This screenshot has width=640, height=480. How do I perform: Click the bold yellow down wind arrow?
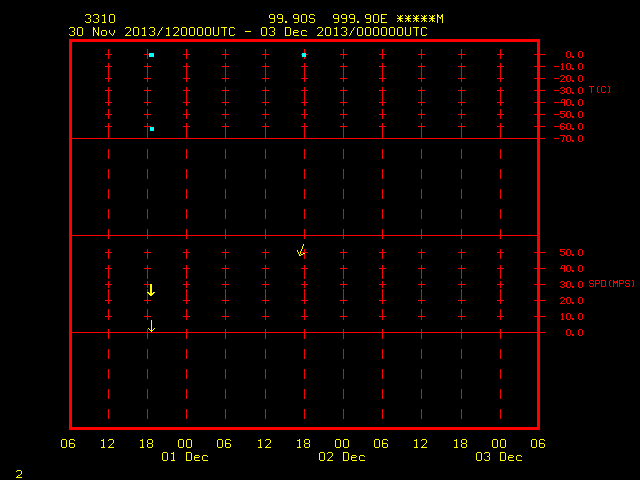tap(151, 290)
